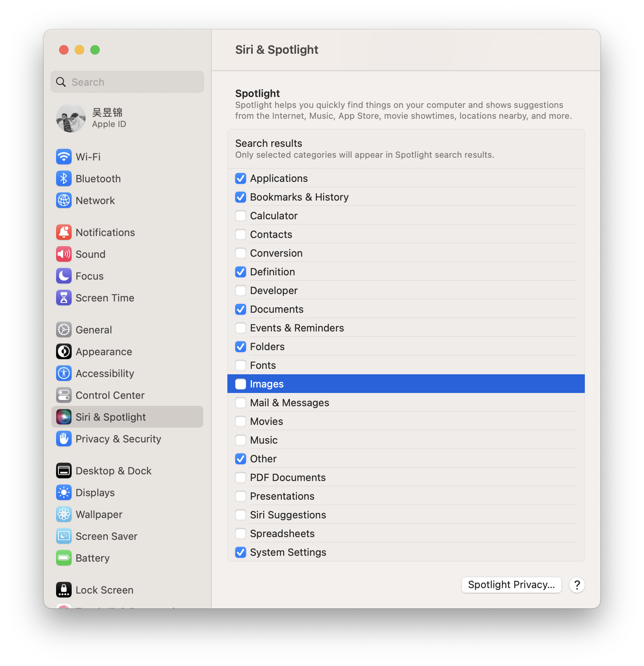Select "Privacy & Security" sidebar label
This screenshot has width=644, height=666.
(x=118, y=439)
